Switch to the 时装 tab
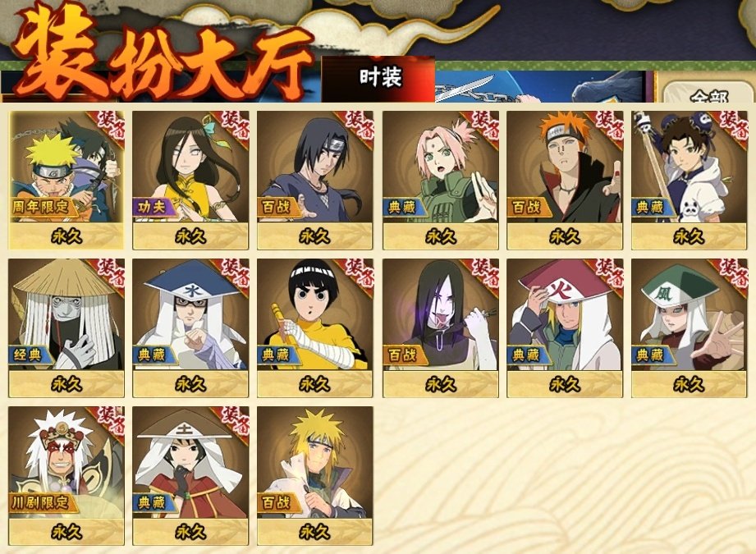 [378, 79]
